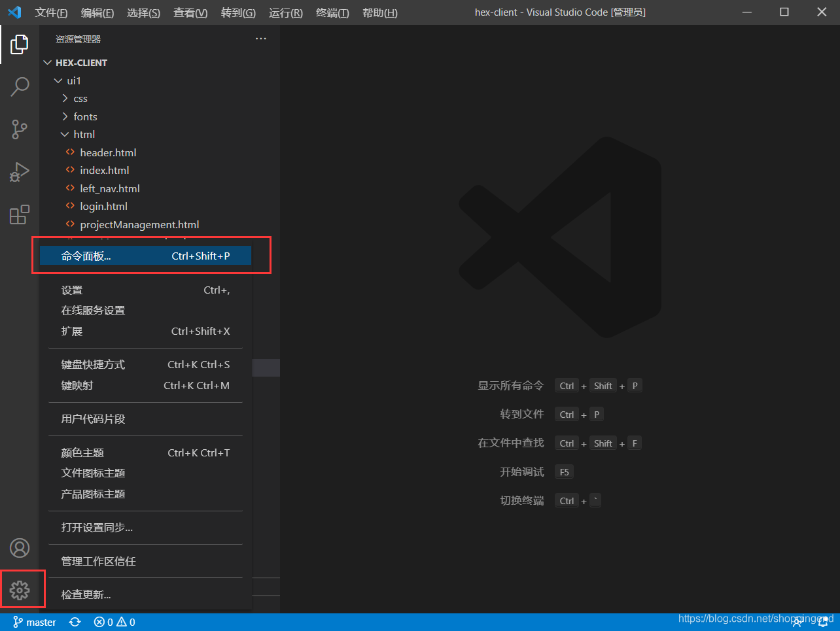Select 打开设置同步... menu entry
The width and height of the screenshot is (840, 631).
coord(145,527)
